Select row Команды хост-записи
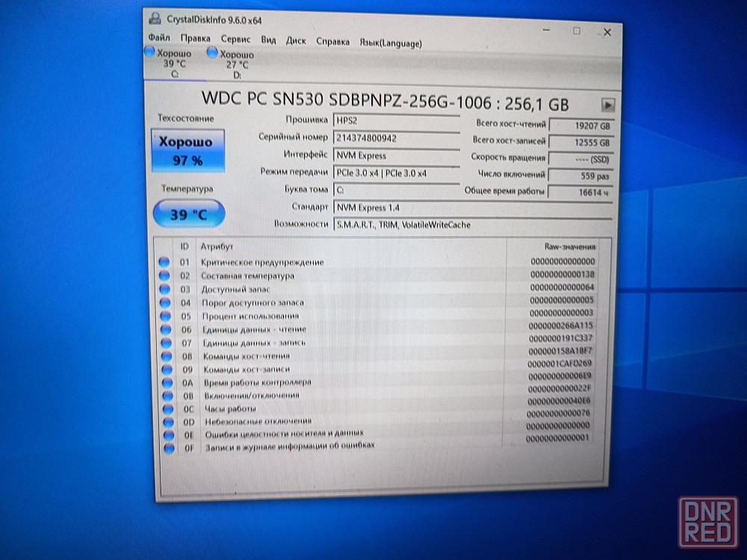747x560 pixels. click(377, 367)
